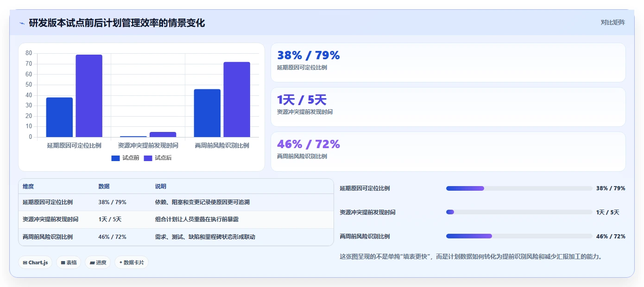Click the Chart.js tag chip
Screen dimensions: 644x287
35,262
